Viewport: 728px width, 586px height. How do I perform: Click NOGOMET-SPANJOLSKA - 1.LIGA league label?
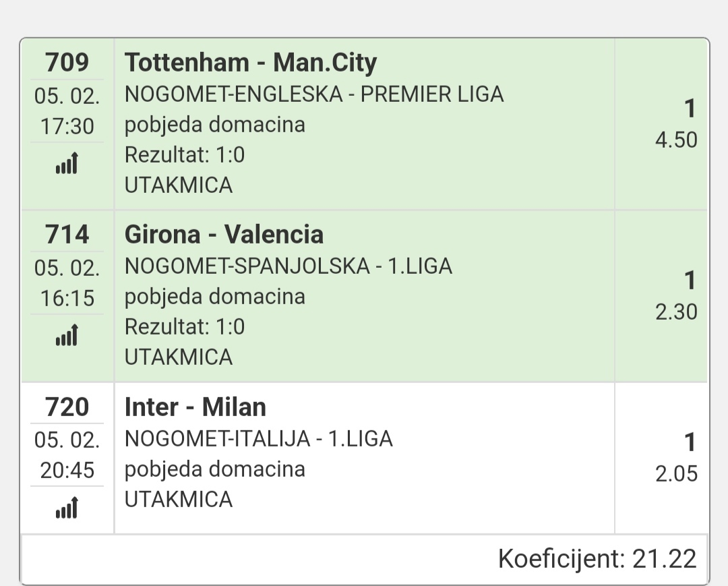pyautogui.click(x=289, y=266)
